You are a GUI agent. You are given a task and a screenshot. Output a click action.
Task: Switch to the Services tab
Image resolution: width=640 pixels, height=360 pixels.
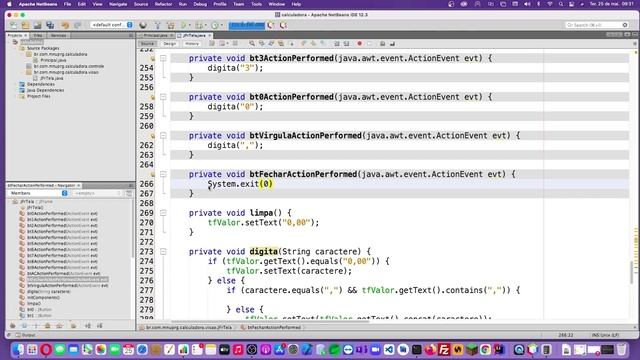(58, 36)
